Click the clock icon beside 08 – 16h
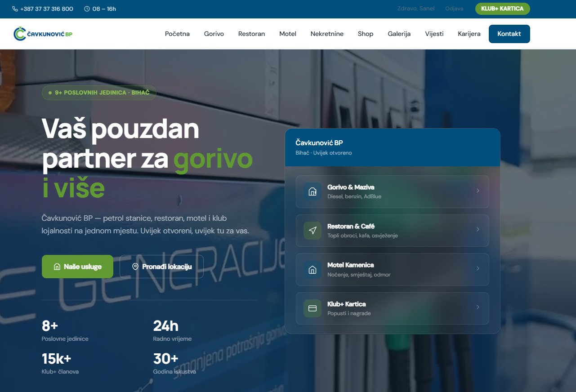The image size is (576, 392). point(87,9)
